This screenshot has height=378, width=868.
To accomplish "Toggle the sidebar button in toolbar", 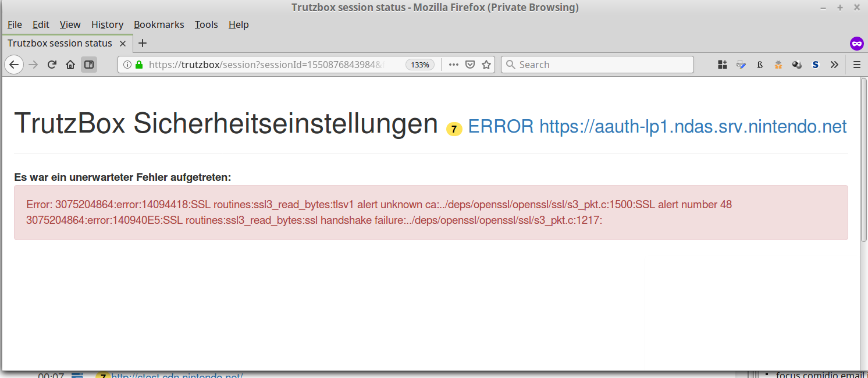I will [89, 65].
